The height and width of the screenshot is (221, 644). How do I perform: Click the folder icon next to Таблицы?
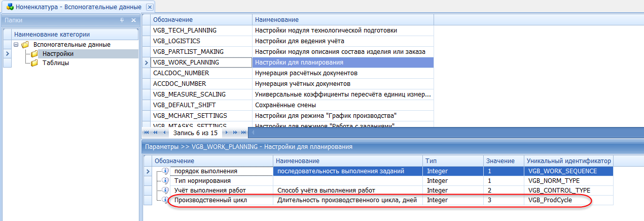[34, 63]
